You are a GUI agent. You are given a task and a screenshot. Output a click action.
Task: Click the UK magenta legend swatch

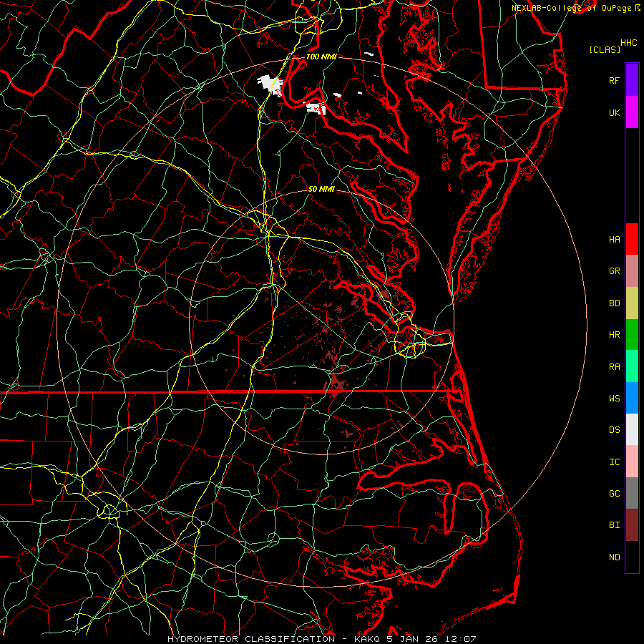coord(632,112)
